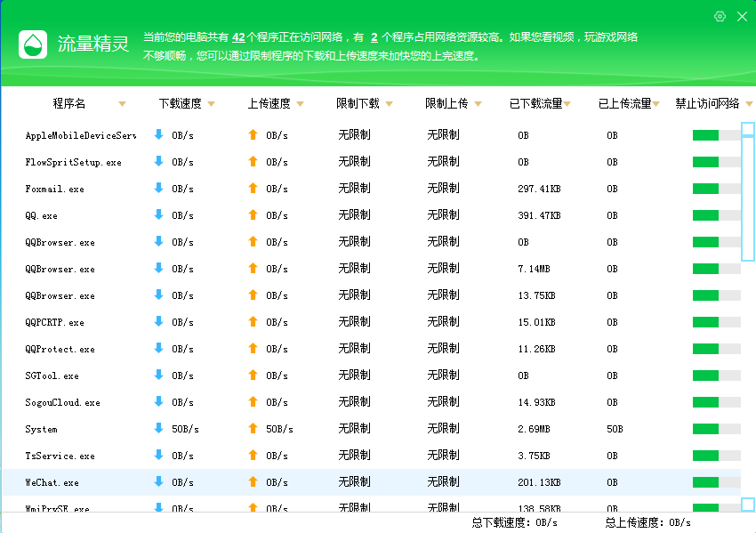Click upload arrow icon for TsService.exe

pyautogui.click(x=253, y=455)
